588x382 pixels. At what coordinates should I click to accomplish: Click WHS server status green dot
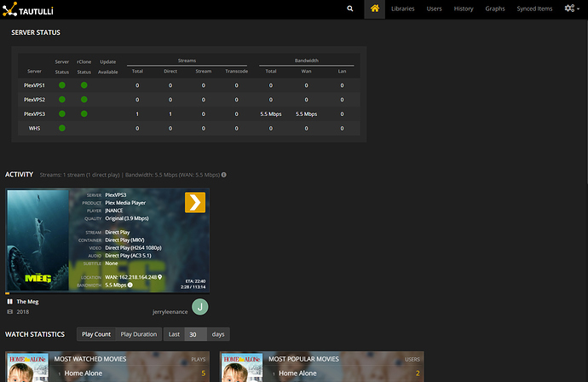(62, 128)
